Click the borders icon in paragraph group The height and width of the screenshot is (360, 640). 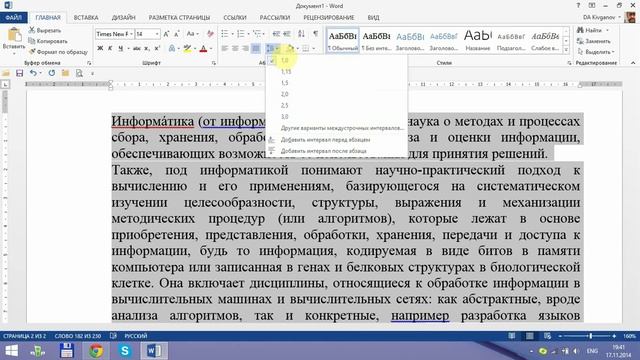click(305, 48)
